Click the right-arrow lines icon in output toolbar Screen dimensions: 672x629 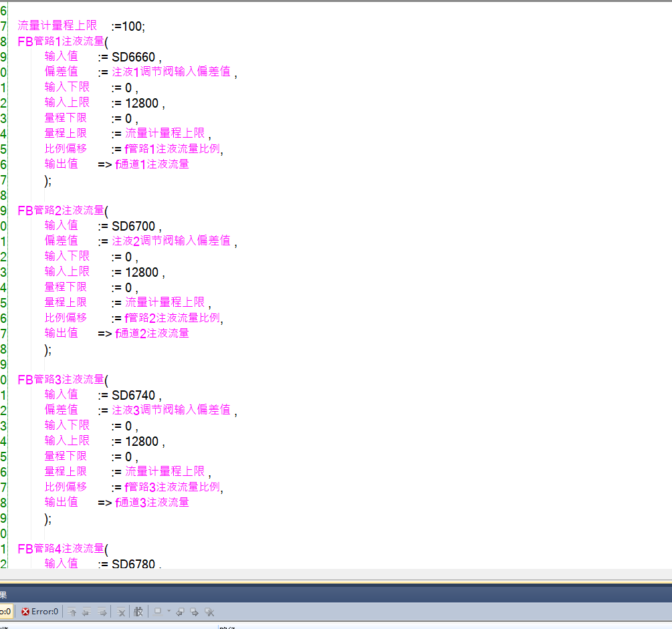(102, 611)
